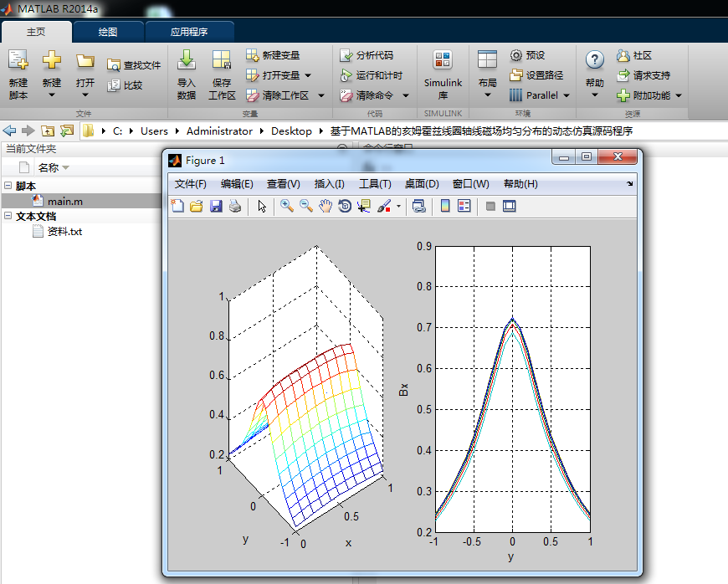Click Run and Time (运行和计时)
The height and width of the screenshot is (584, 728).
tap(371, 75)
